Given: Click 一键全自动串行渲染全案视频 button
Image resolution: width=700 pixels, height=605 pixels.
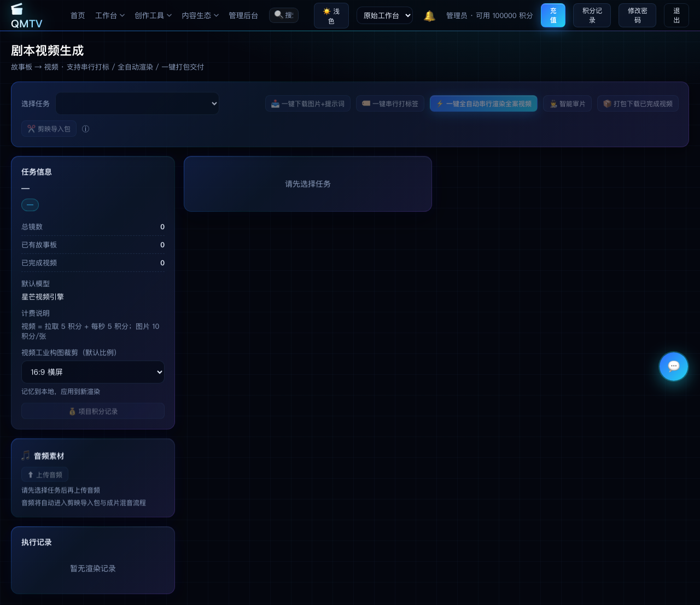Looking at the screenshot, I should [483, 104].
